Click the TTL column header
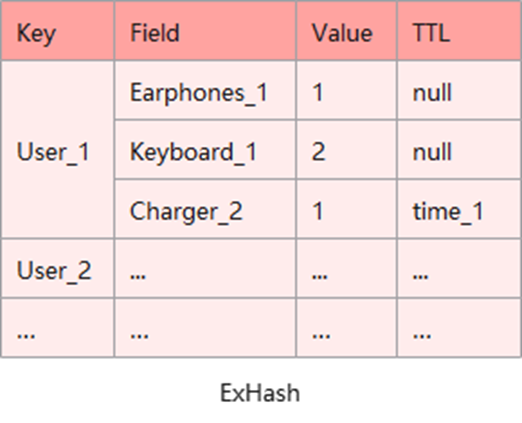This screenshot has height=423, width=522. point(459,31)
